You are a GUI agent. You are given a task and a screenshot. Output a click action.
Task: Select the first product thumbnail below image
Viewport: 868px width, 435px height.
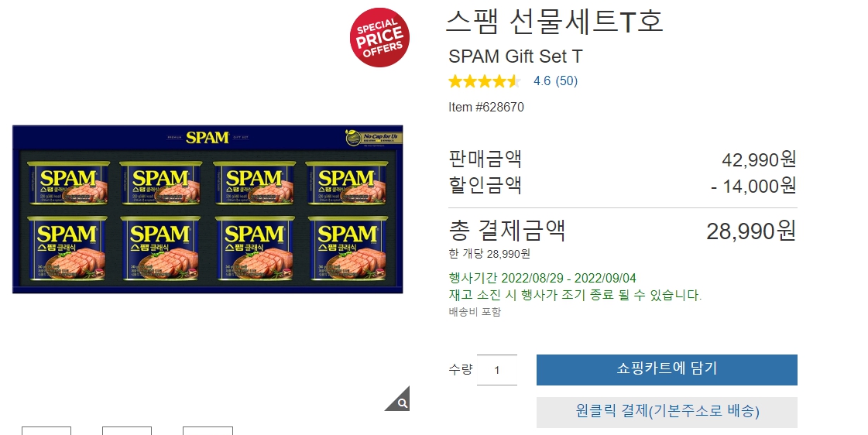(x=46, y=430)
